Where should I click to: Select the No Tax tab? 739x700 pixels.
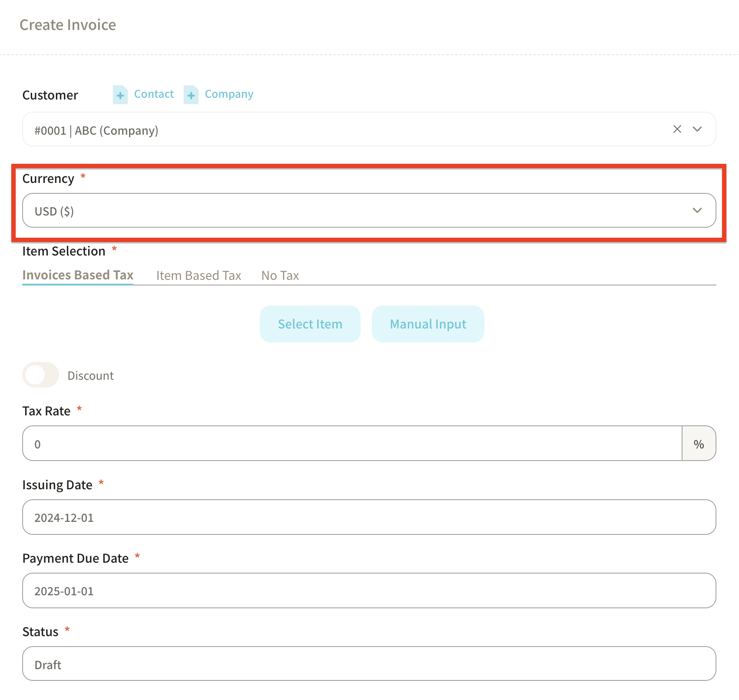point(280,275)
